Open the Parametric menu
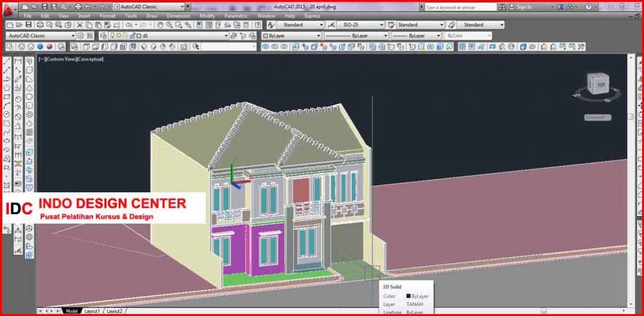This screenshot has height=316, width=644. 236,16
